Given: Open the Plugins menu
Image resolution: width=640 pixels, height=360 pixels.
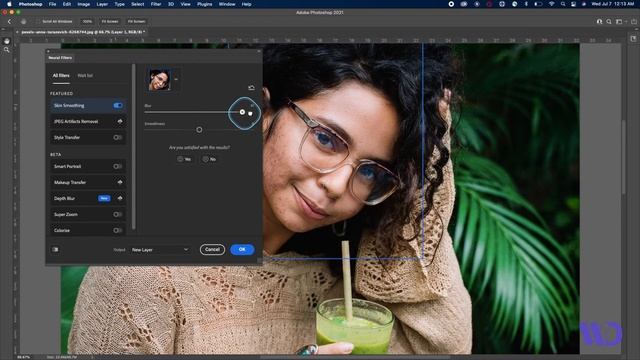Looking at the screenshot, I should point(204,4).
